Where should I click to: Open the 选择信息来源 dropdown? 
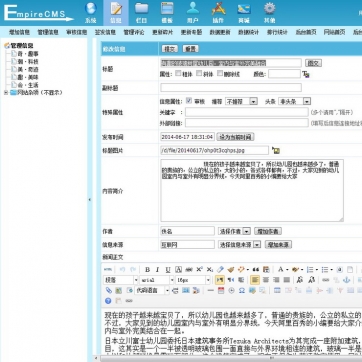[239, 245]
